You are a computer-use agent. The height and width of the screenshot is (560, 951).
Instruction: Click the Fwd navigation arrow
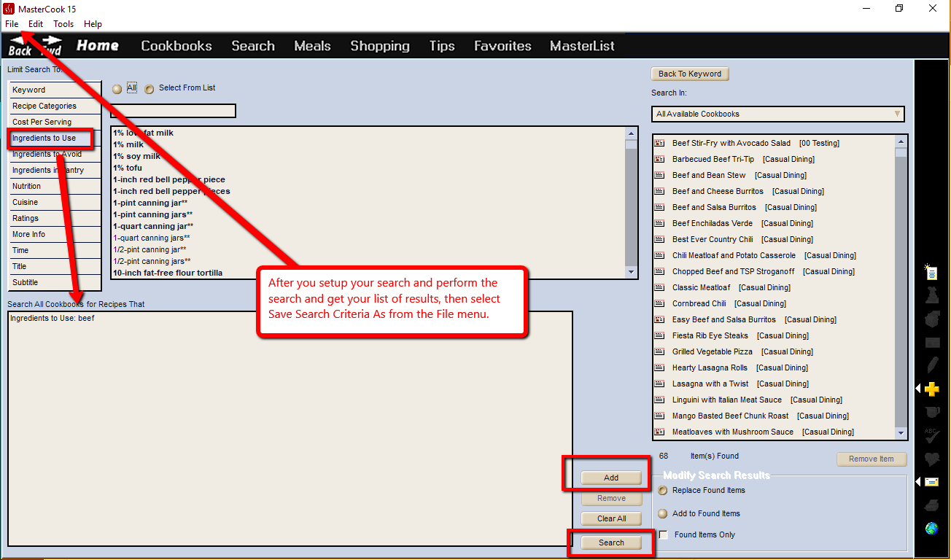coord(51,45)
